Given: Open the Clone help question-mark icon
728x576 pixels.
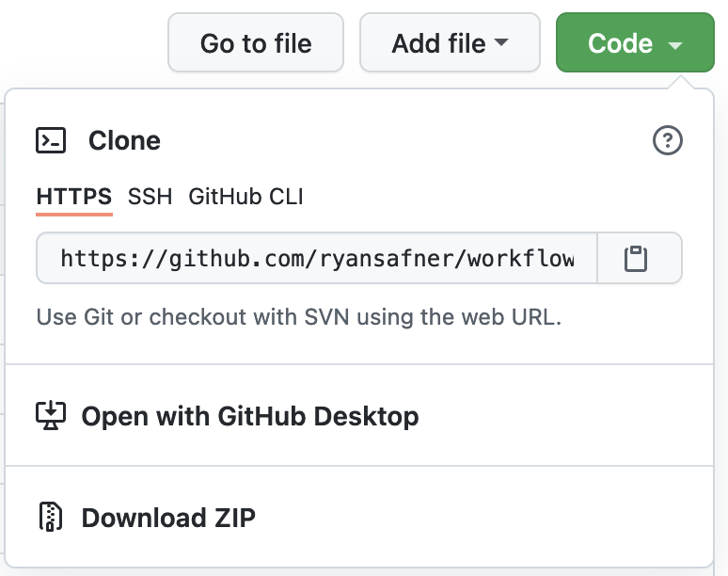Looking at the screenshot, I should [x=667, y=140].
